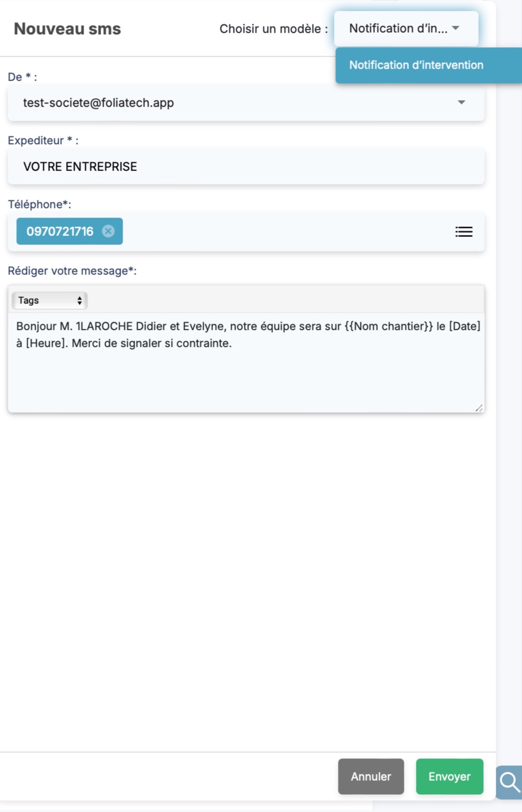Remove the 0970721716 phone number tag

pyautogui.click(x=108, y=231)
